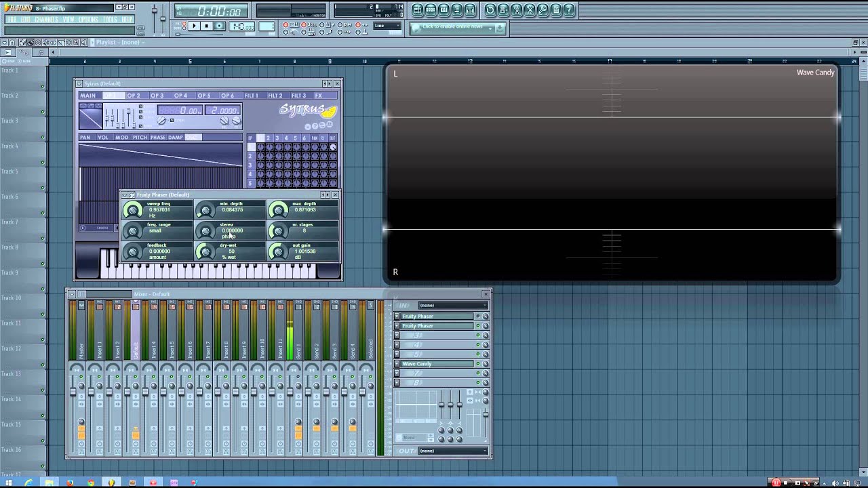The height and width of the screenshot is (488, 868).
Task: Click the Sytrus logo
Action: pyautogui.click(x=307, y=110)
